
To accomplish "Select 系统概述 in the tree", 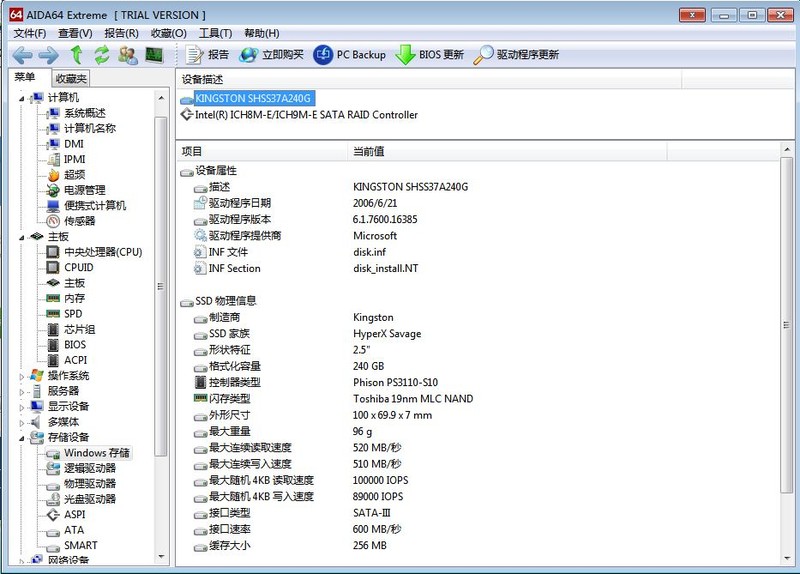I will pyautogui.click(x=85, y=113).
